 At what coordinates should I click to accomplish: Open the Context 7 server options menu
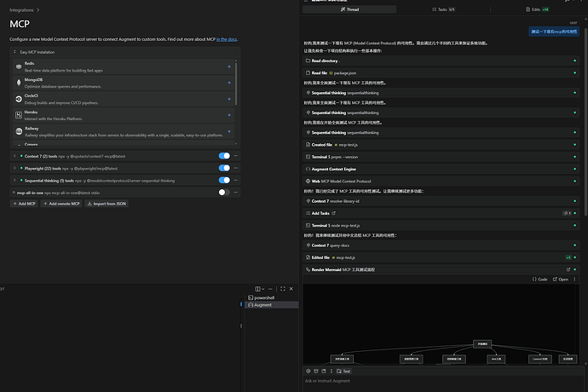(x=236, y=156)
